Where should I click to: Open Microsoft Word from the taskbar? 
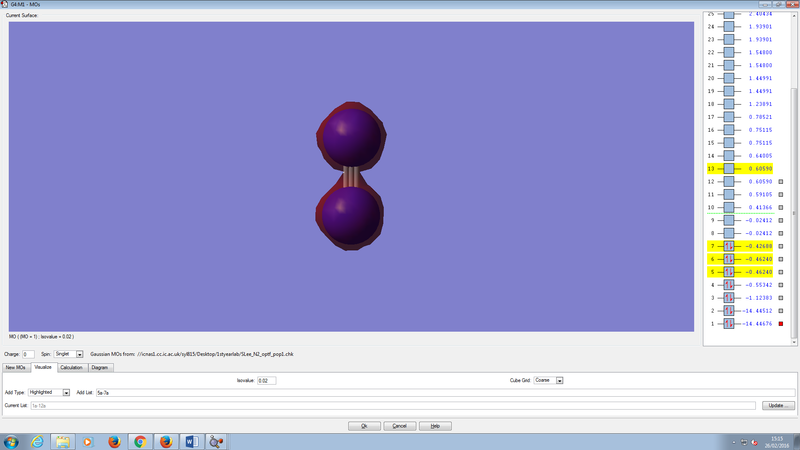tap(192, 441)
